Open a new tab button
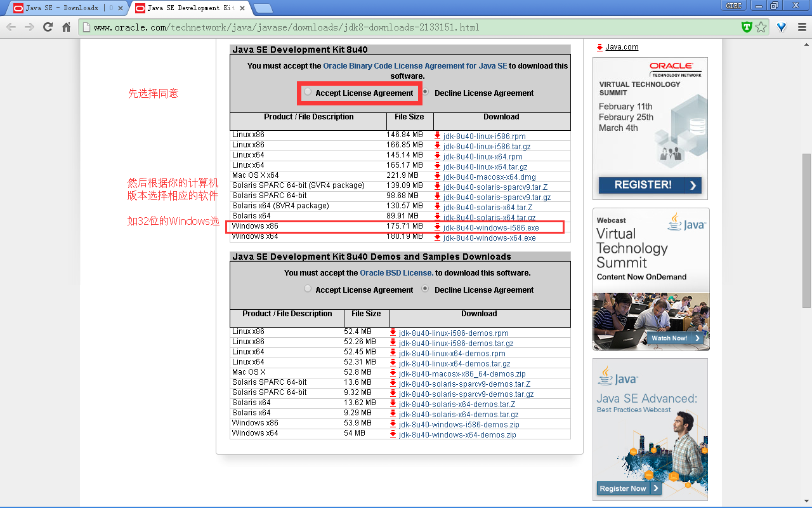Screen dimensions: 812x508 click(263, 8)
